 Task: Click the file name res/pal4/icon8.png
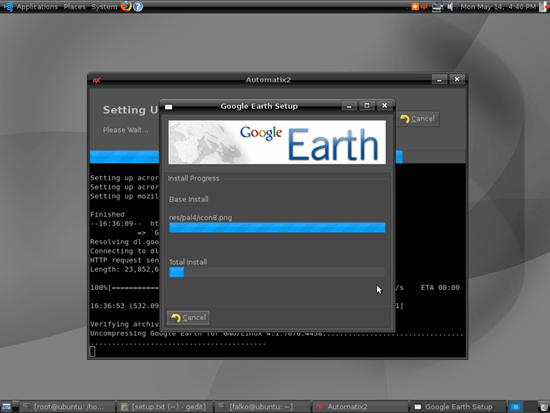200,218
